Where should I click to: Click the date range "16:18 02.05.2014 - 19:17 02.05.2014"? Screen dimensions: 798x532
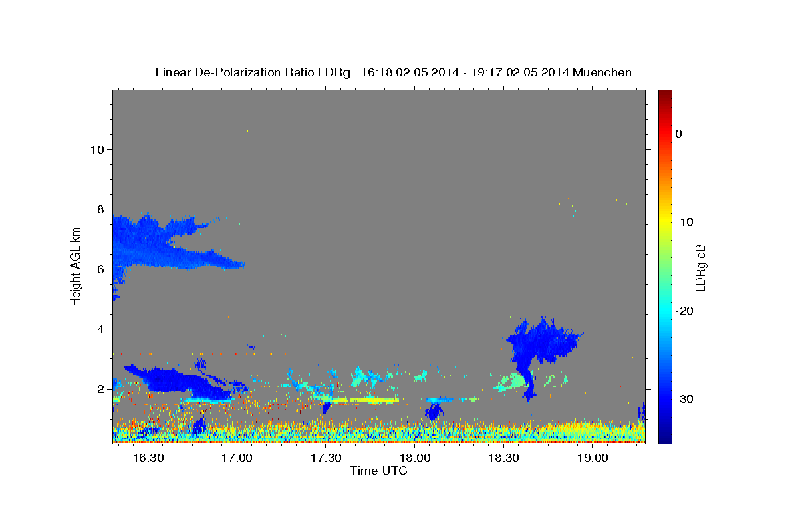(x=464, y=72)
